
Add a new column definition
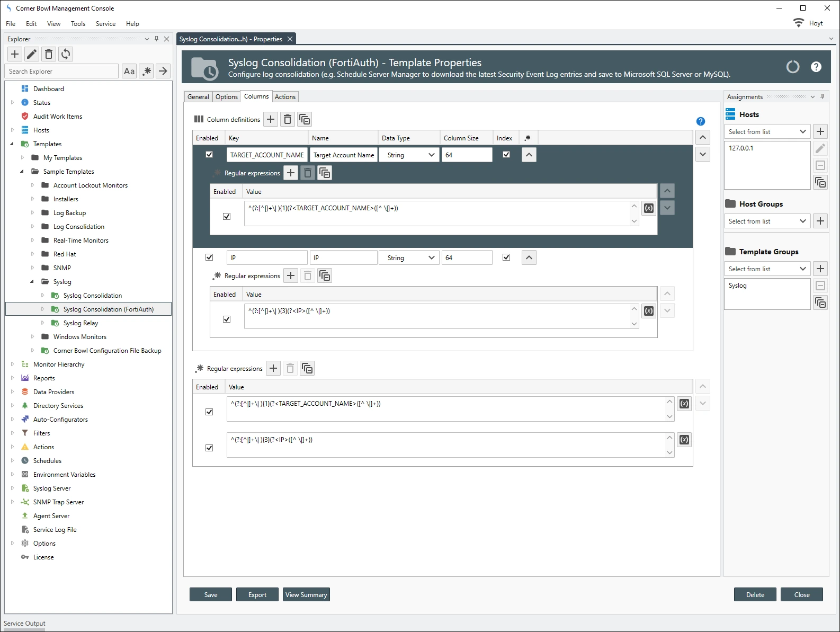pos(271,119)
